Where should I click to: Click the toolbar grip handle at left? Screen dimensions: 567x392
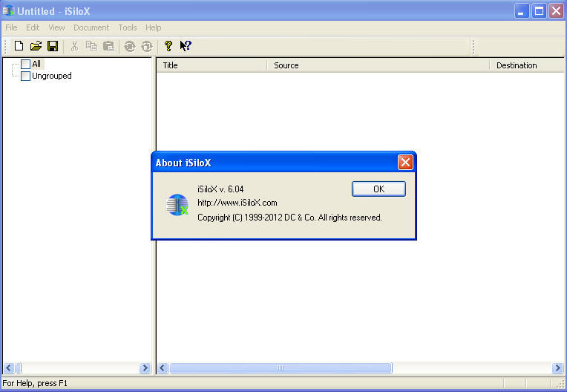[5, 46]
